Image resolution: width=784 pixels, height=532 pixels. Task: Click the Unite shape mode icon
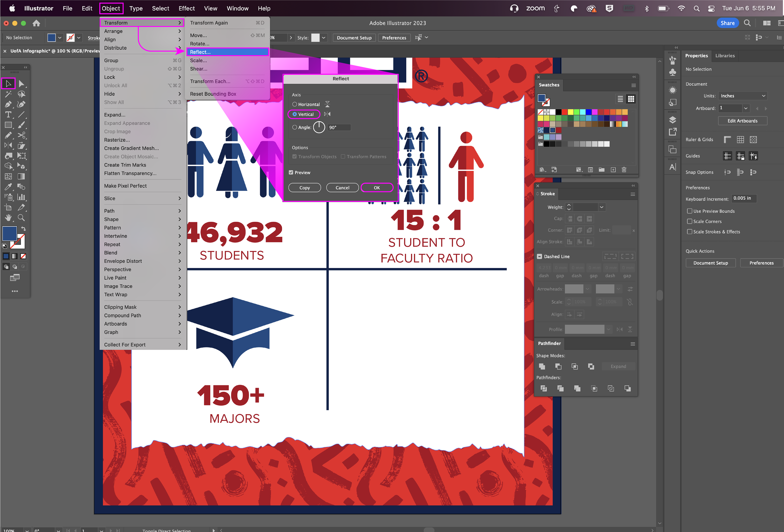click(x=542, y=366)
